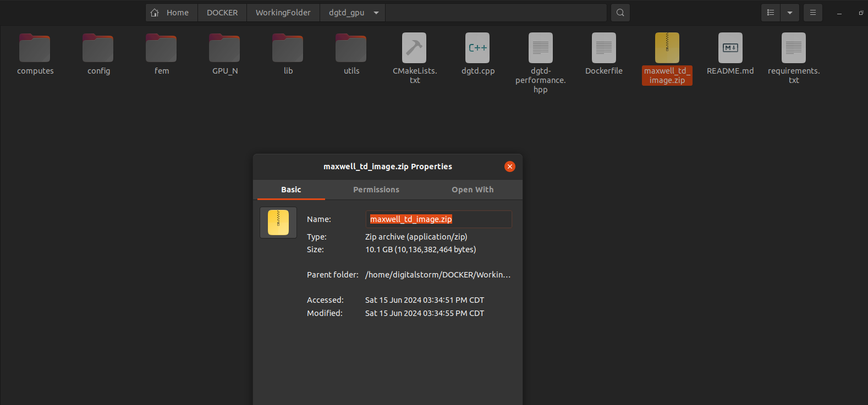
Task: Select the README.md markdown file
Action: [730, 48]
